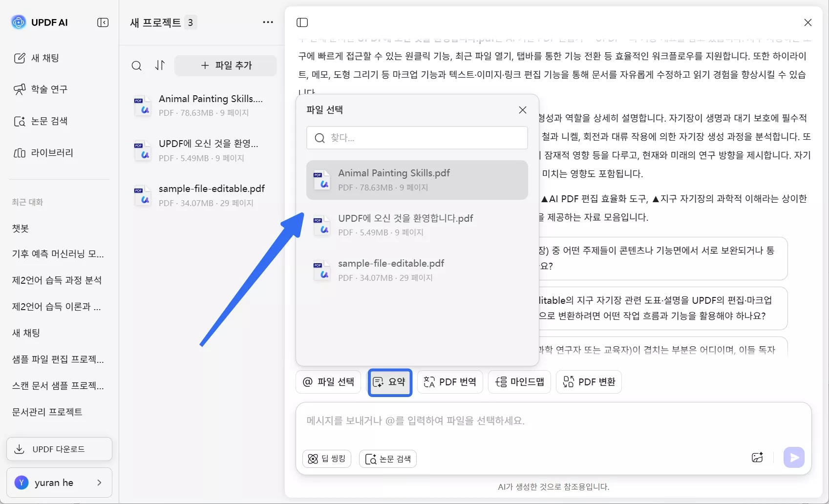This screenshot has width=829, height=504.
Task: Open the project options menu (three dots)
Action: pyautogui.click(x=268, y=22)
